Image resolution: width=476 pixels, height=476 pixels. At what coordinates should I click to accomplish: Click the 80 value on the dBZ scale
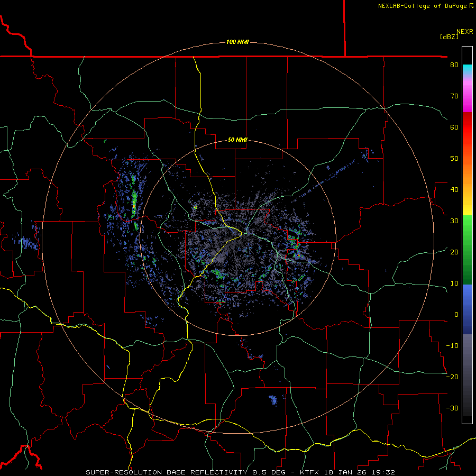tap(454, 65)
